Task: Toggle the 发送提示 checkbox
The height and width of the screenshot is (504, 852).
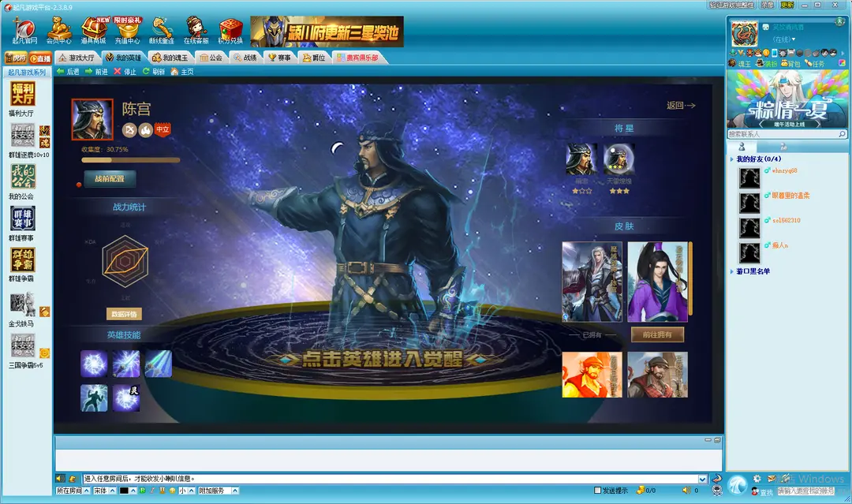Action: click(x=598, y=491)
